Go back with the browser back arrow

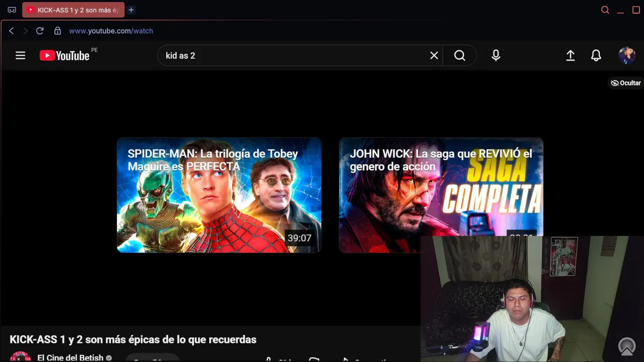(12, 31)
